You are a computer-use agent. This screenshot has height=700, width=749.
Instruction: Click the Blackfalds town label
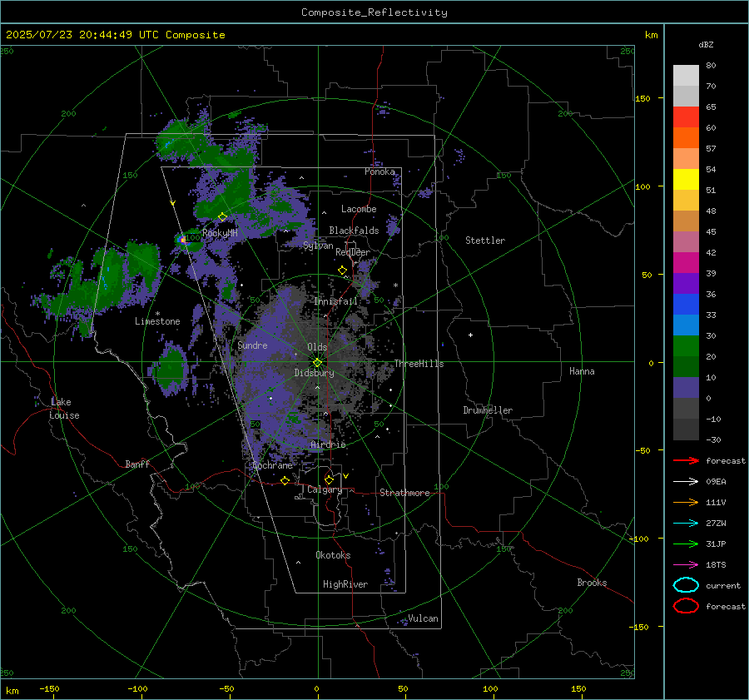[x=354, y=231]
